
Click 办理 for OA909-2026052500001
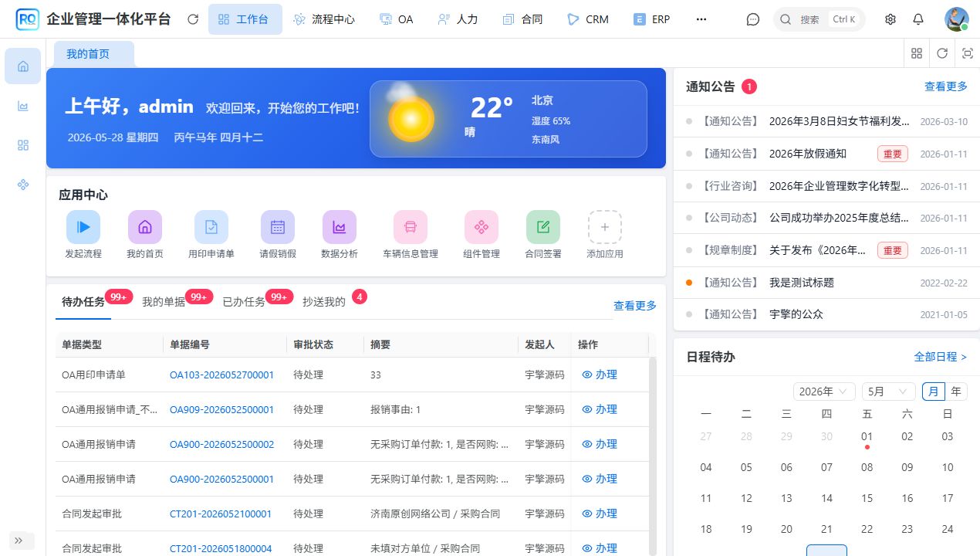[600, 409]
